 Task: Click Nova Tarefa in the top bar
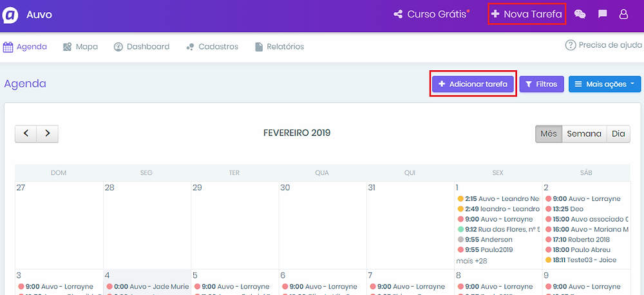(526, 14)
